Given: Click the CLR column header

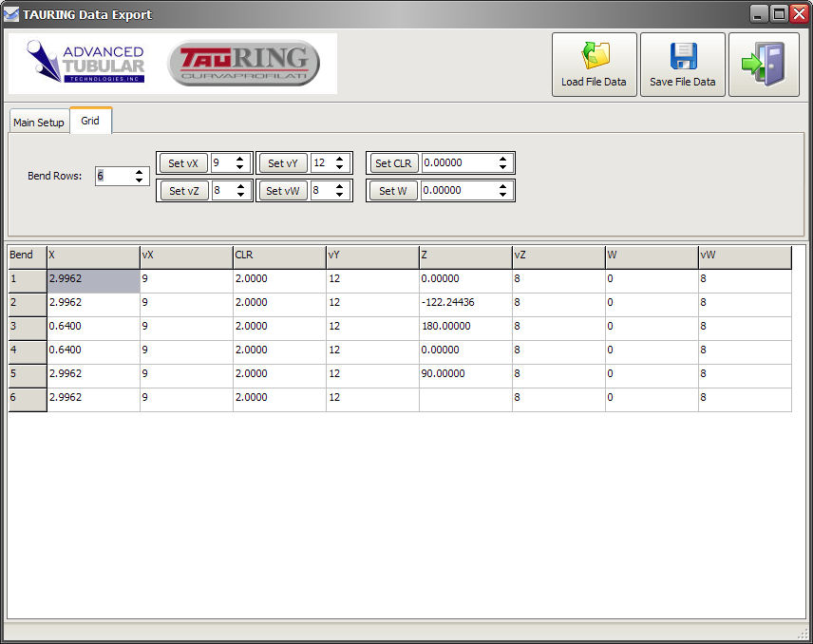Looking at the screenshot, I should pyautogui.click(x=278, y=256).
